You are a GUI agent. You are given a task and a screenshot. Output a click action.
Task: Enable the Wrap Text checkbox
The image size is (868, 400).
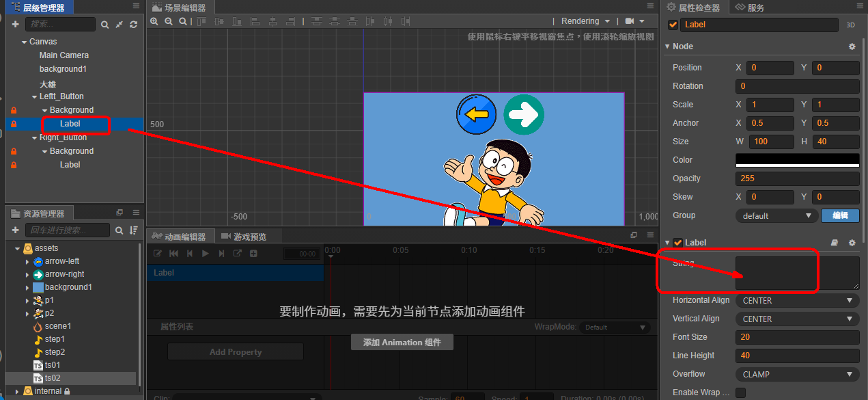740,392
